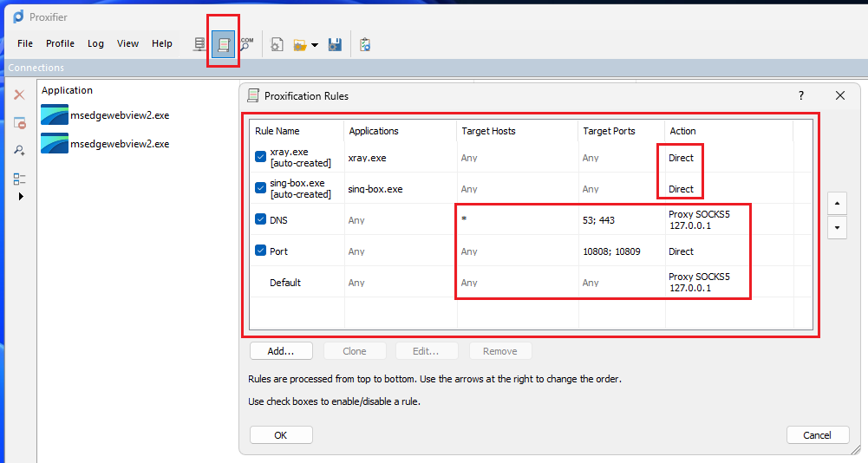The height and width of the screenshot is (463, 868).
Task: Click sidebar magnifier search icon
Action: click(19, 151)
